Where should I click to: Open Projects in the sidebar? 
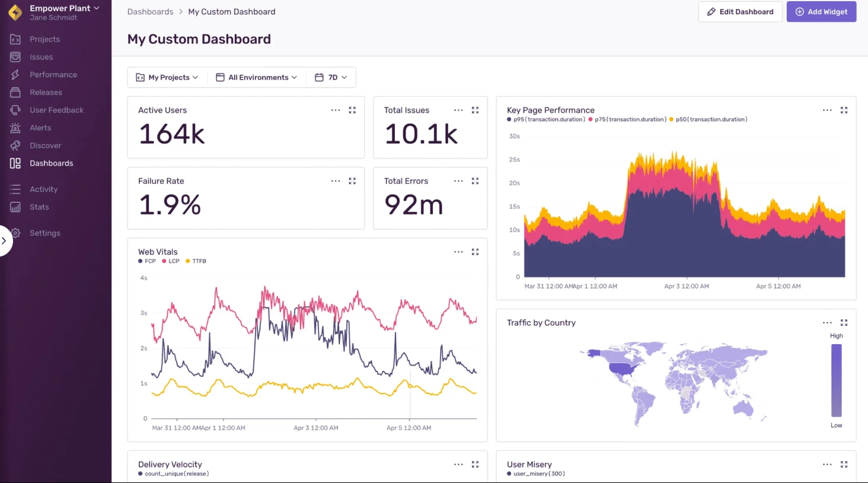[x=44, y=39]
